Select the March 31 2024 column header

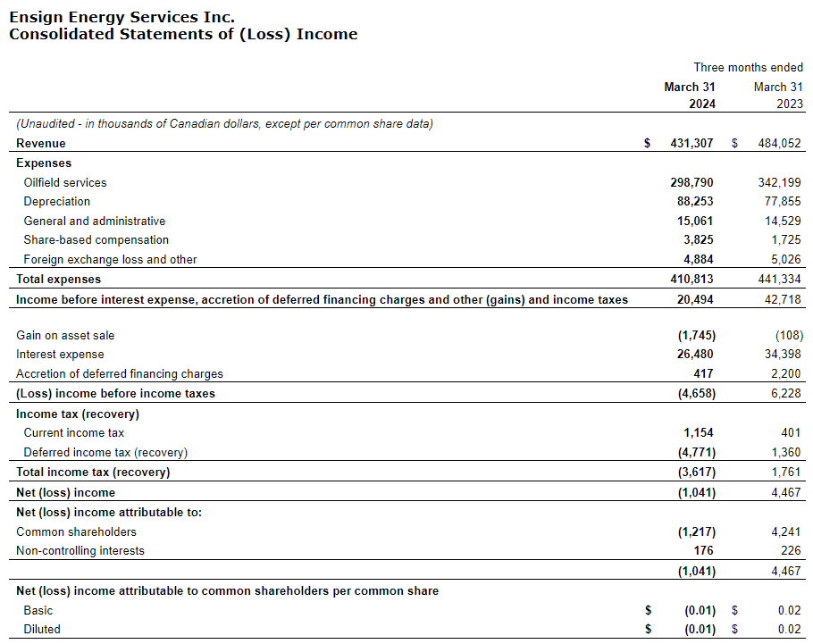pyautogui.click(x=690, y=96)
